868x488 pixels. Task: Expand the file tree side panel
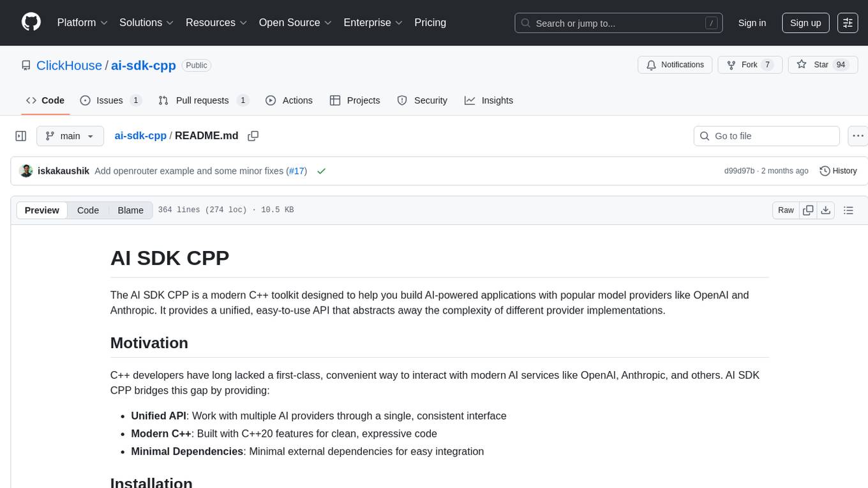[21, 136]
